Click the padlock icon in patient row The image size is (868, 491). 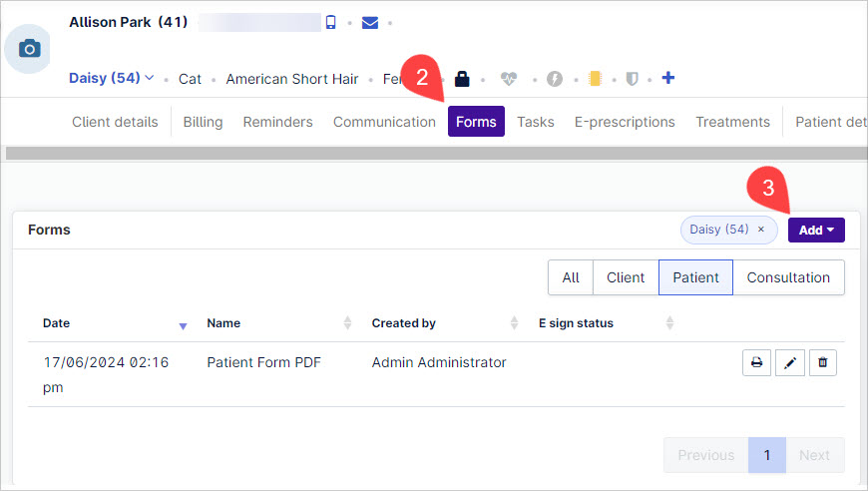point(462,79)
